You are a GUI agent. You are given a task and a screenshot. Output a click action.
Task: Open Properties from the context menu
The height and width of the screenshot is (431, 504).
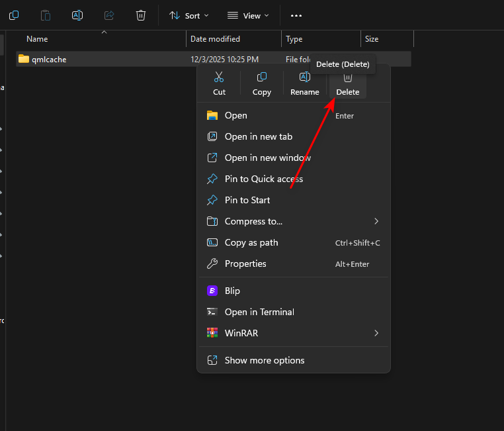pos(245,263)
